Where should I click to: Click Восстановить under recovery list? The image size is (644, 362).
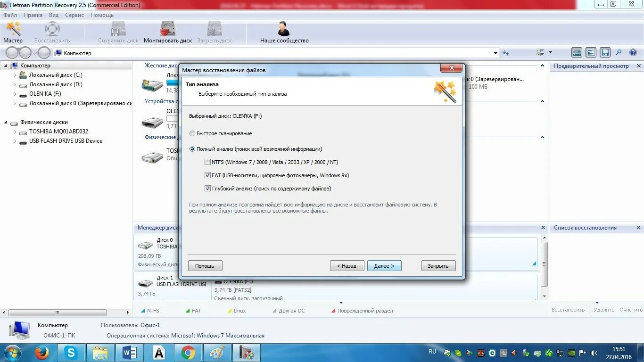coord(568,310)
